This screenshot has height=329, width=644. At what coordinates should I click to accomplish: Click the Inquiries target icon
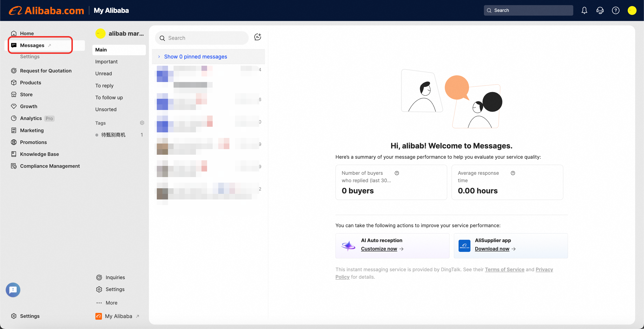coord(99,278)
